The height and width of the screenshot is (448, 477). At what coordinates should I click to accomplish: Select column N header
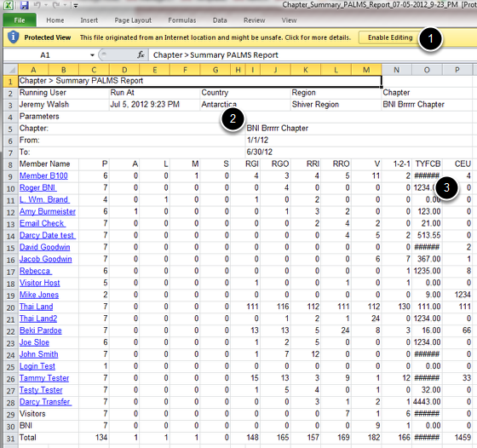[396, 70]
